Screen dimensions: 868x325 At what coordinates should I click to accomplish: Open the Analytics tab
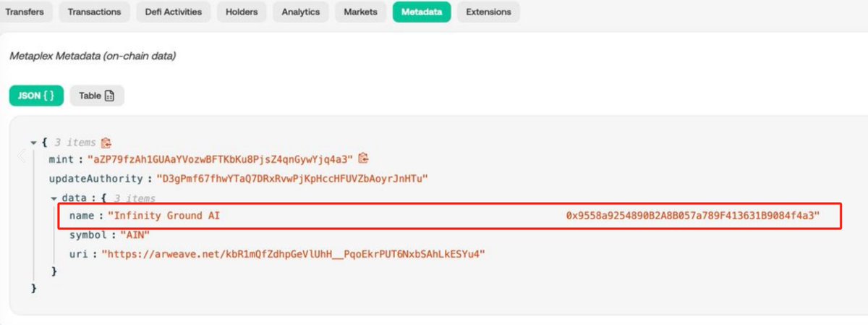pos(301,12)
